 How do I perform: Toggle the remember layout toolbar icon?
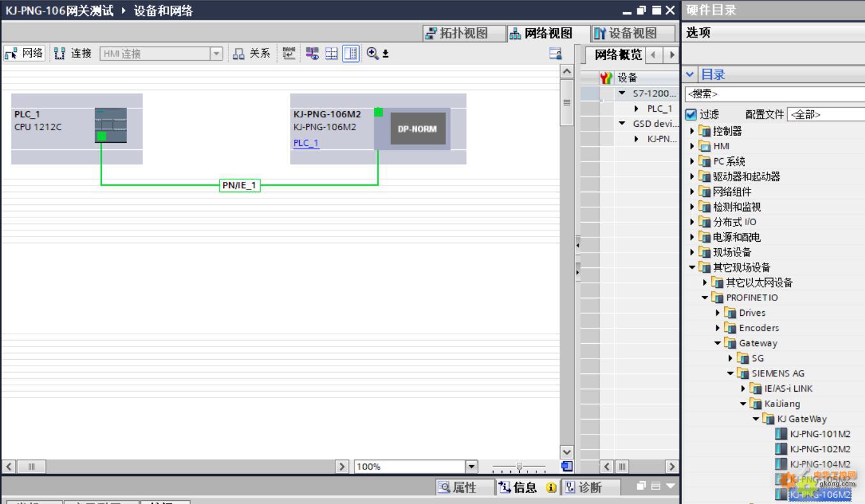pyautogui.click(x=351, y=54)
